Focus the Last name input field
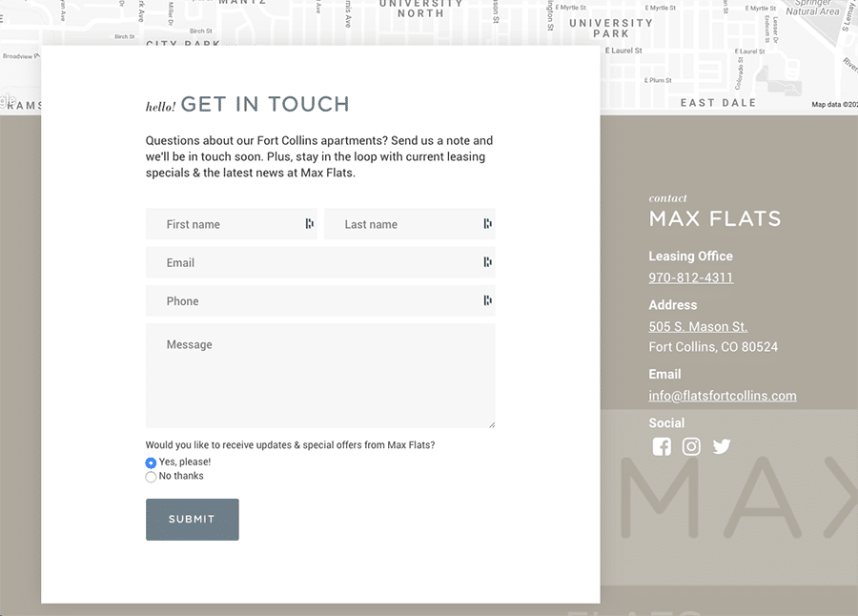 [409, 224]
